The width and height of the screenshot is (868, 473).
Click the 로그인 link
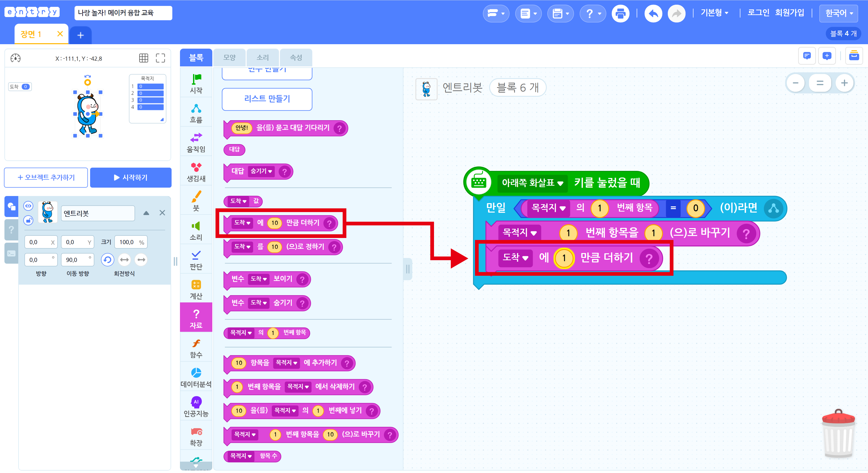[758, 13]
